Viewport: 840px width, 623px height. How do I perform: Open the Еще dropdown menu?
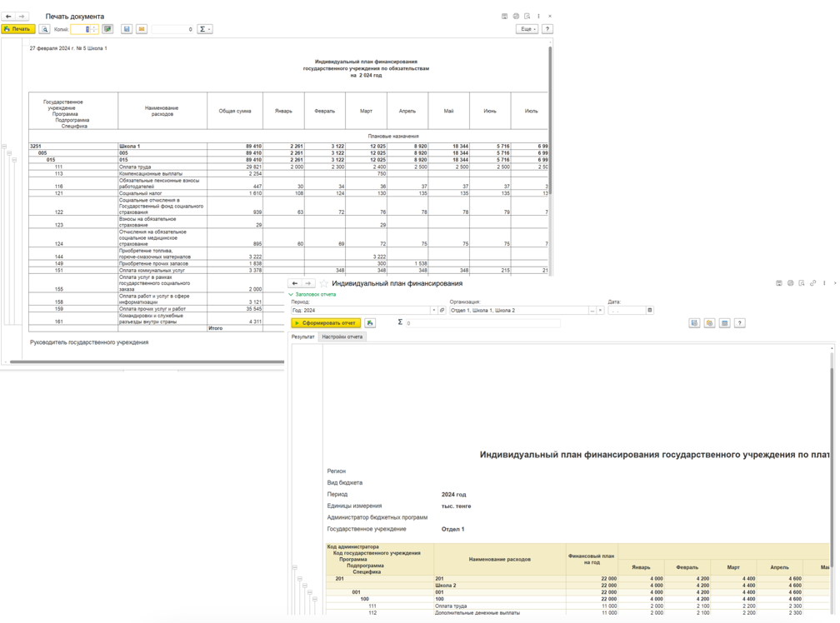coord(527,29)
